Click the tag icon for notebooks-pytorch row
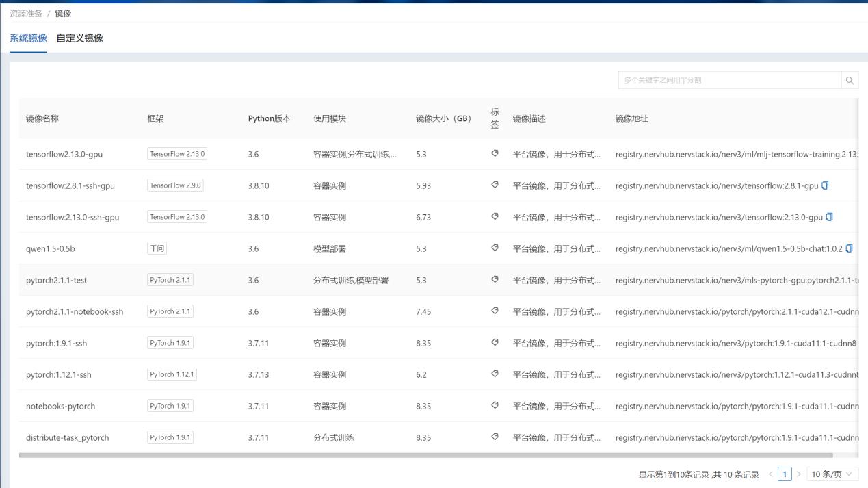The width and height of the screenshot is (868, 488). point(495,406)
